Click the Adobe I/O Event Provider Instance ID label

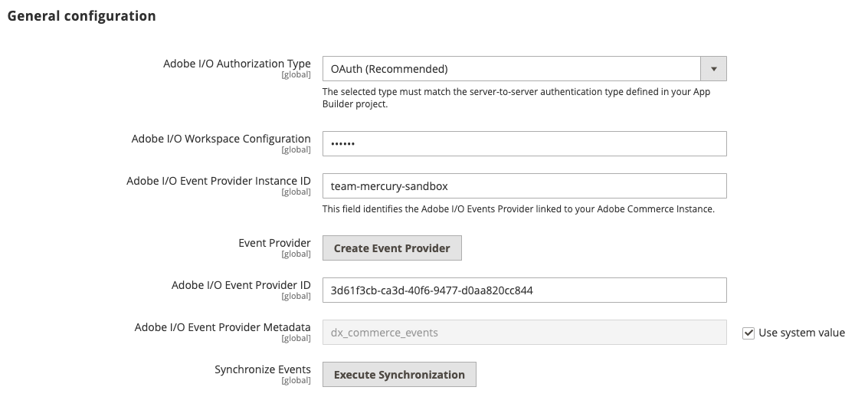point(218,181)
